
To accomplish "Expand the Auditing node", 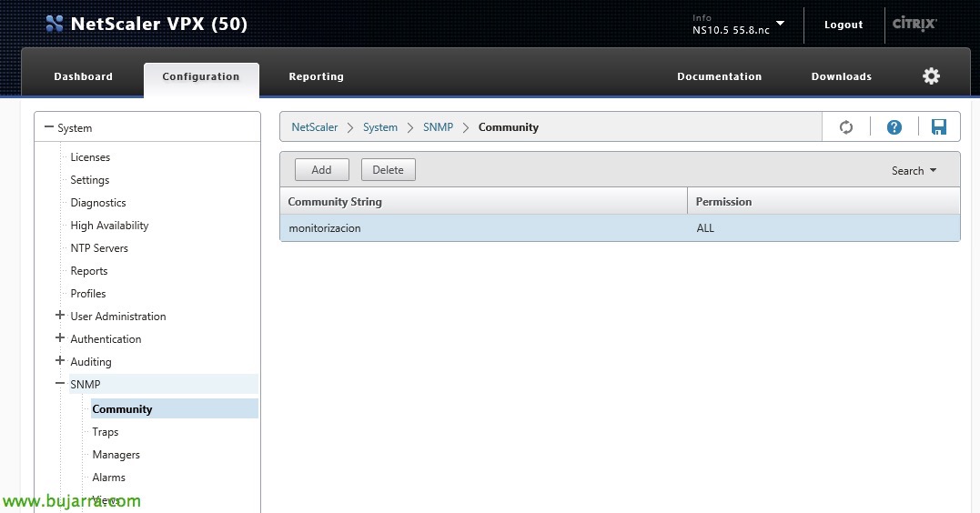I will coord(60,360).
